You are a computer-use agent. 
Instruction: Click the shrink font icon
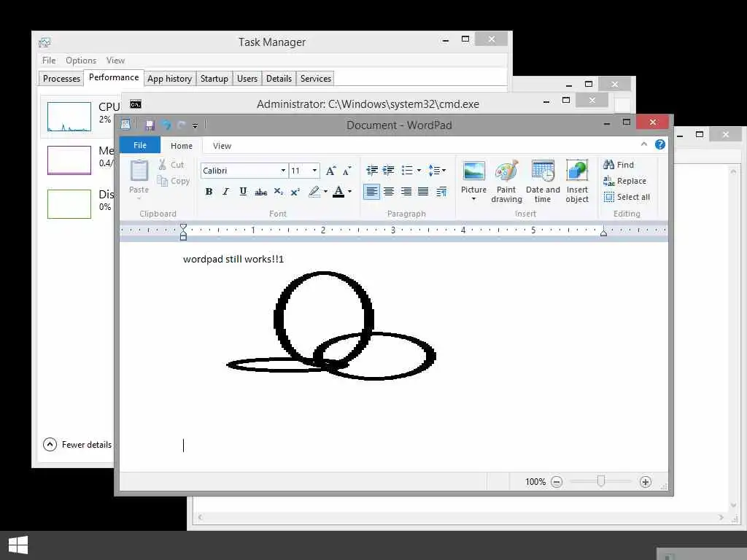pos(347,171)
